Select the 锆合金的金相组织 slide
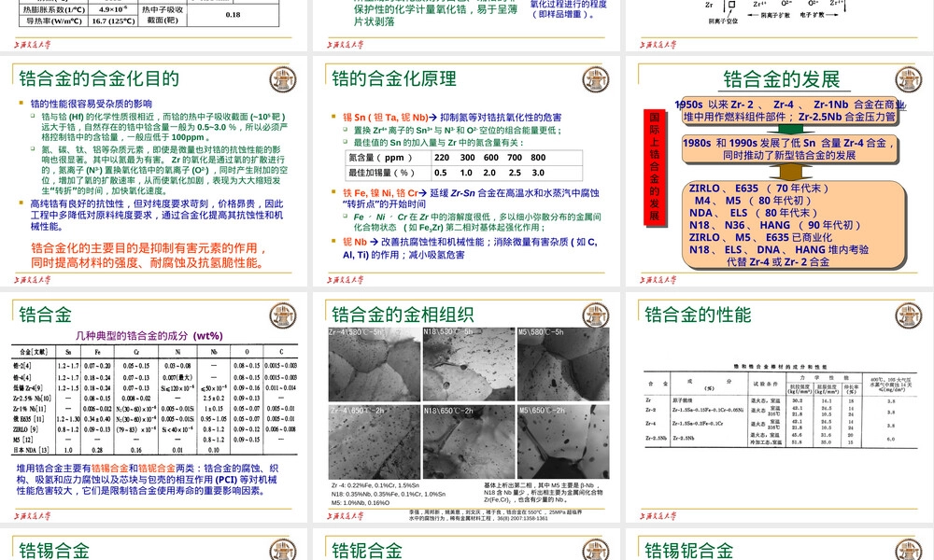The width and height of the screenshot is (934, 560). (x=466, y=408)
